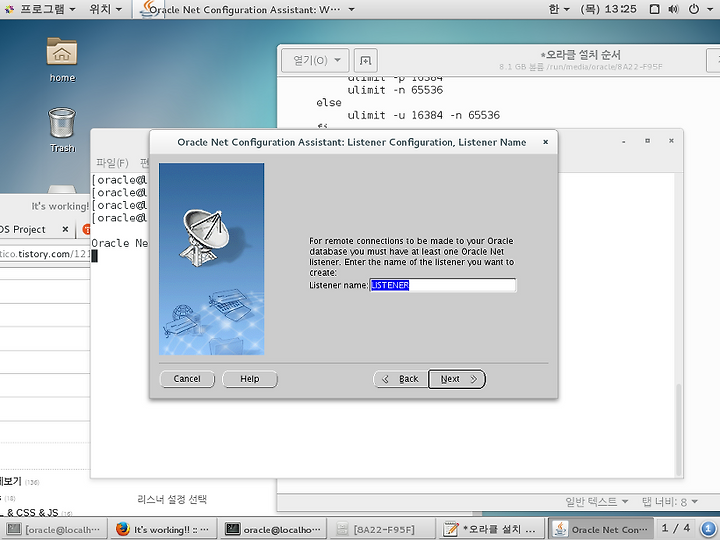Switch to the It's working!! taskbar window
Image resolution: width=720 pixels, height=540 pixels.
click(x=163, y=529)
